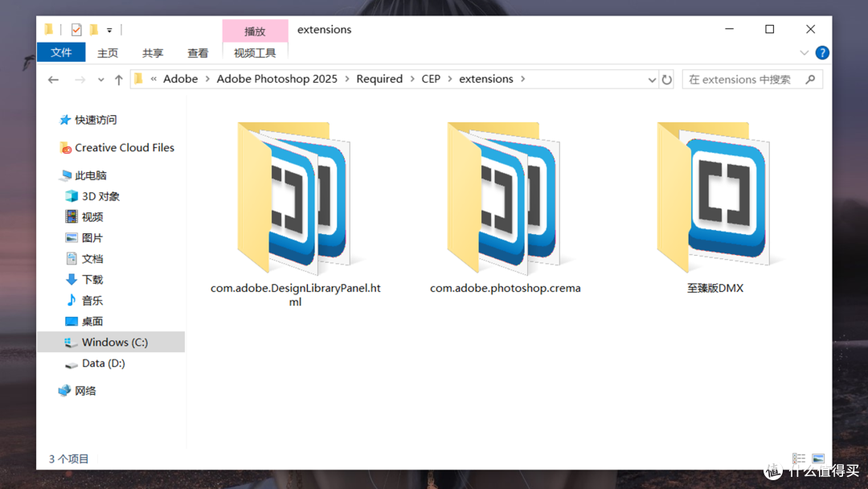The image size is (868, 489).
Task: Maximize the extensions window
Action: [x=769, y=29]
